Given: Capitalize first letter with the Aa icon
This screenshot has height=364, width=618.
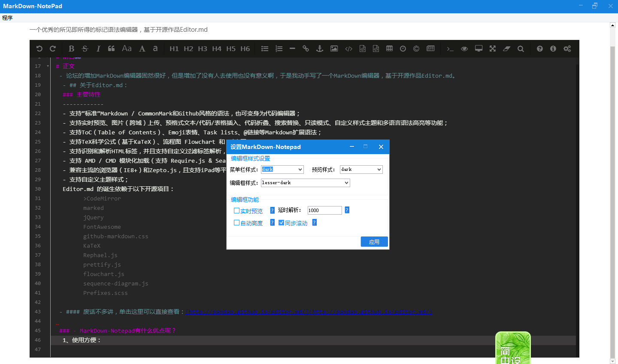Looking at the screenshot, I should (x=127, y=49).
